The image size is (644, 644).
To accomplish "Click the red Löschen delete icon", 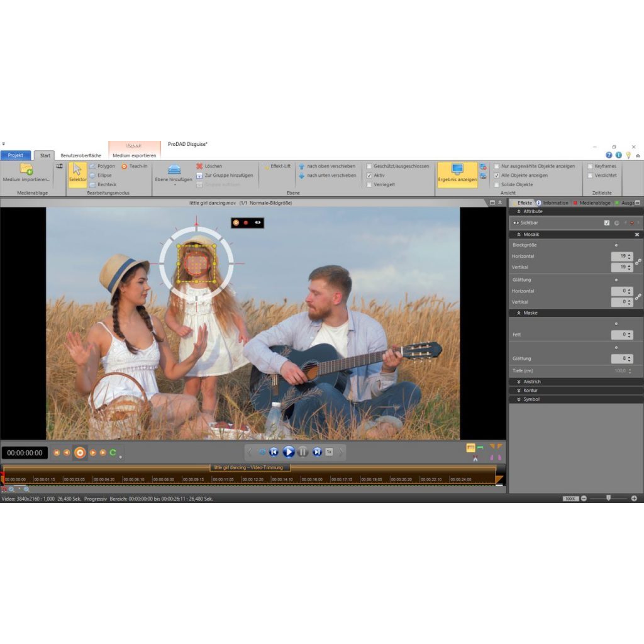I will pos(199,166).
